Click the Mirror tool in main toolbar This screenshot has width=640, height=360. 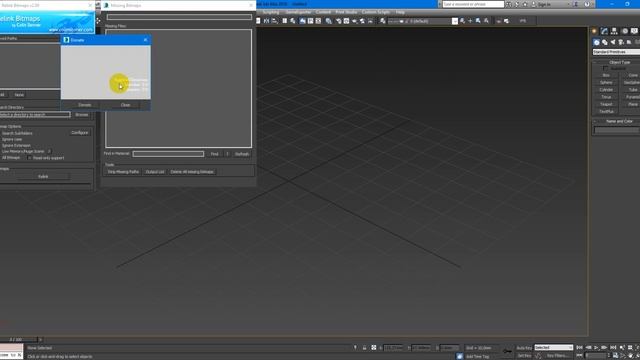(266, 21)
